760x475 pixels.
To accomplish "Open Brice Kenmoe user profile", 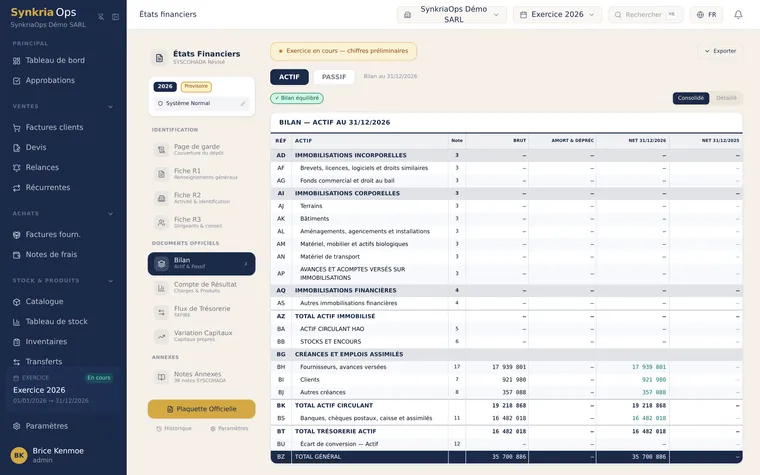I will 63,455.
